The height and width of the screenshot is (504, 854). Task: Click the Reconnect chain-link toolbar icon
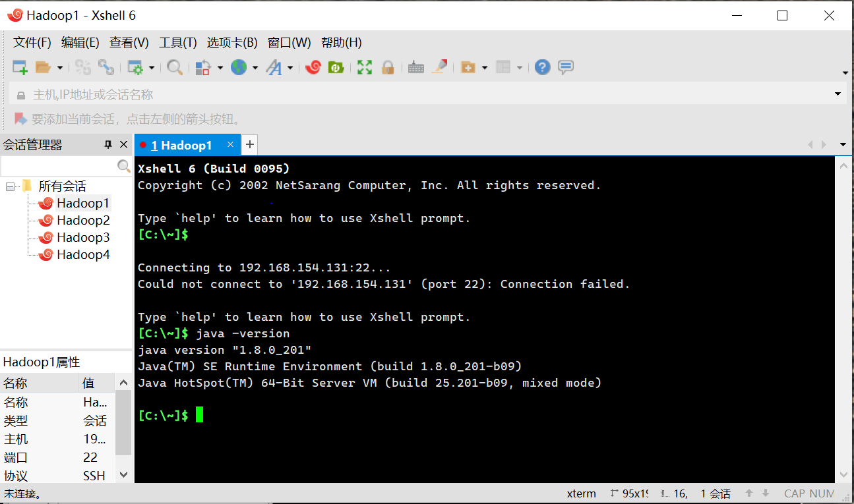coord(106,67)
